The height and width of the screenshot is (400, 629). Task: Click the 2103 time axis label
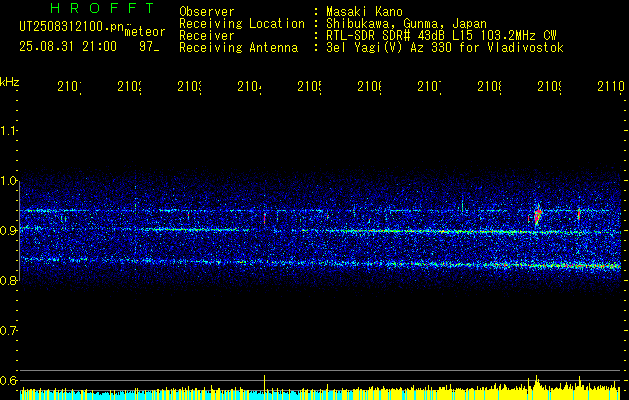[189, 86]
